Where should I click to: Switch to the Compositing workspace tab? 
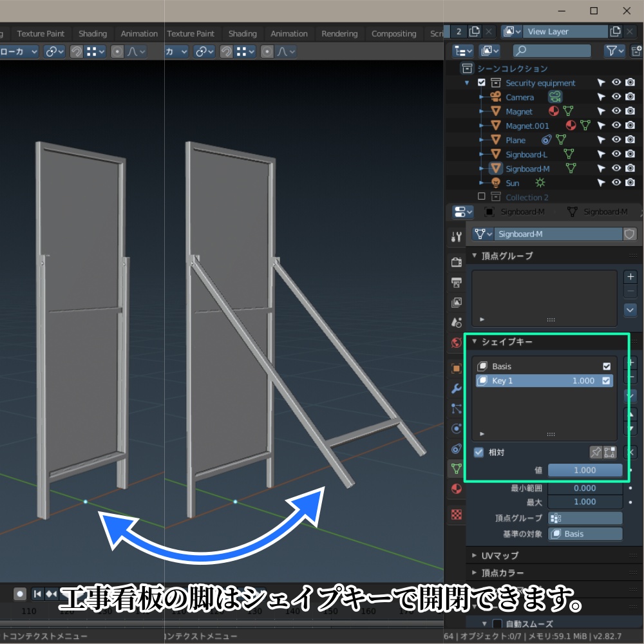click(394, 33)
